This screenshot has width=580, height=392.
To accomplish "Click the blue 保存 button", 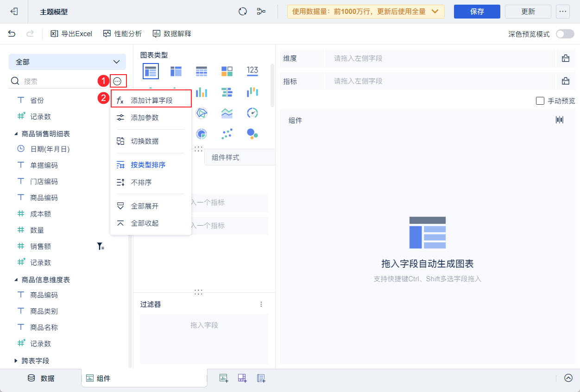I will [x=477, y=12].
